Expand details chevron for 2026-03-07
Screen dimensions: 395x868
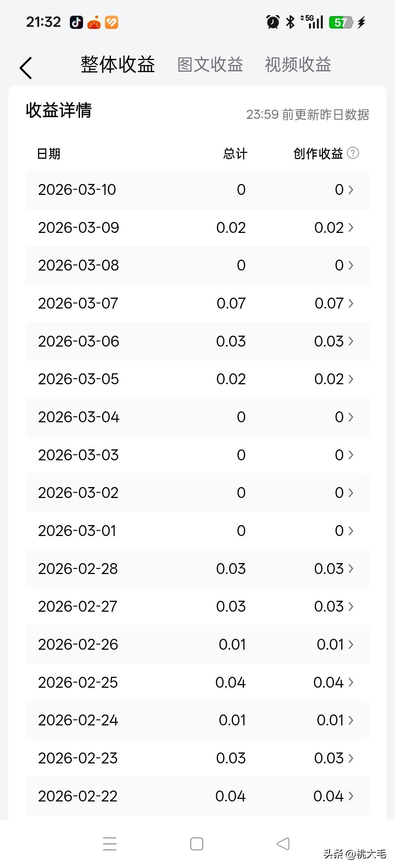click(351, 303)
